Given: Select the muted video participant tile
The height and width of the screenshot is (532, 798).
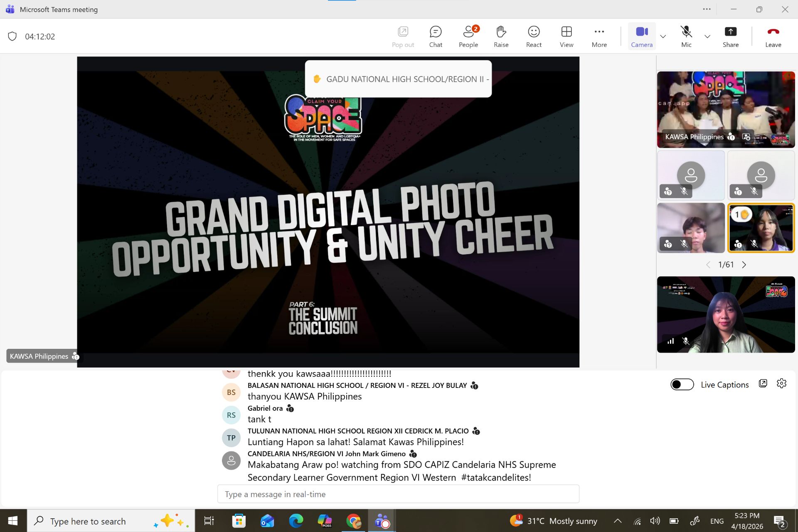Looking at the screenshot, I should tap(691, 228).
